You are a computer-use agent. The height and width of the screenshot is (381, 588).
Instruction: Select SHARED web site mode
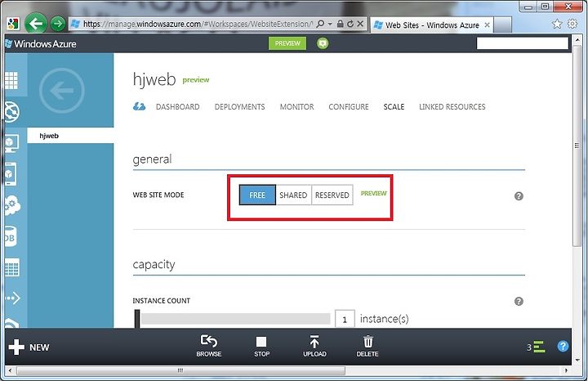click(293, 195)
